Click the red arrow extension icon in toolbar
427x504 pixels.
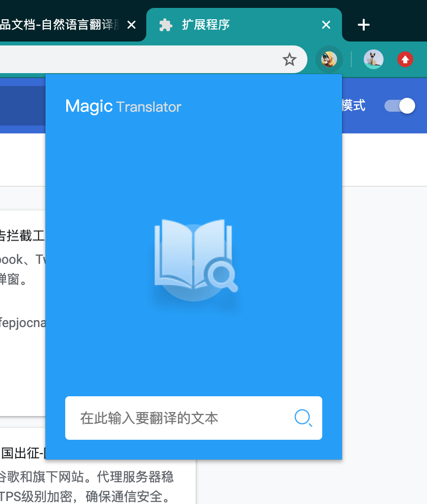coord(405,59)
